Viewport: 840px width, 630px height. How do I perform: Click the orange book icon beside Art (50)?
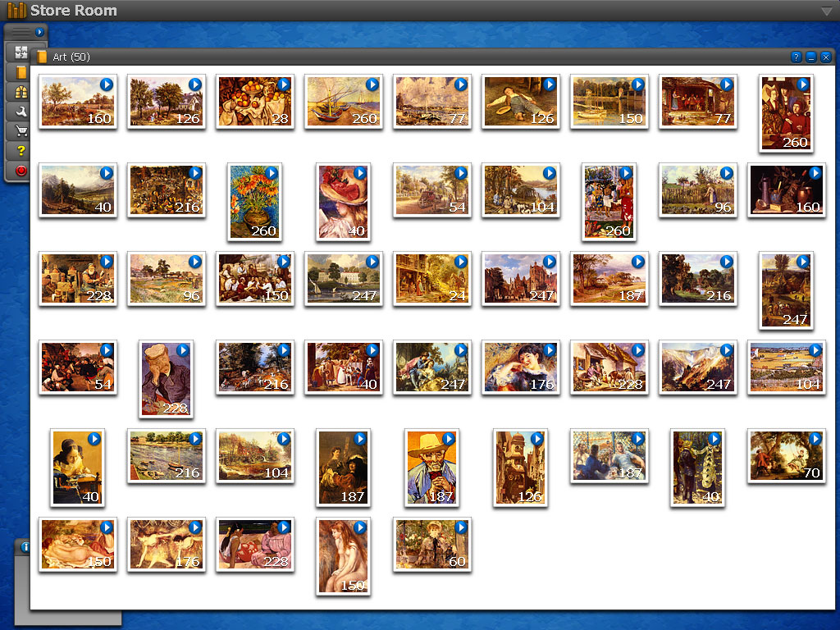[42, 57]
